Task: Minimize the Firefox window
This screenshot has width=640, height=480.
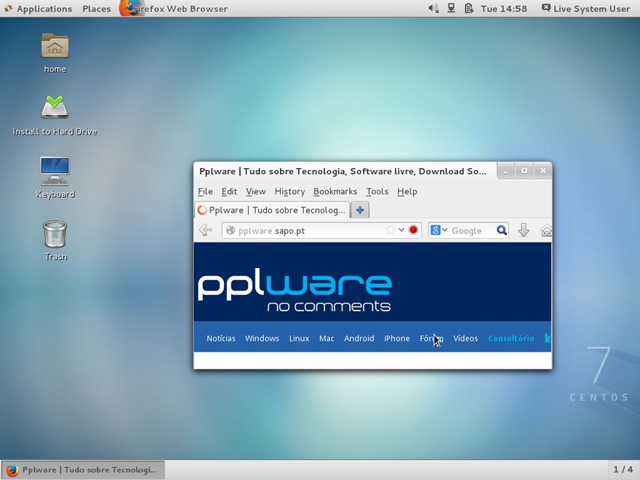Action: (506, 171)
